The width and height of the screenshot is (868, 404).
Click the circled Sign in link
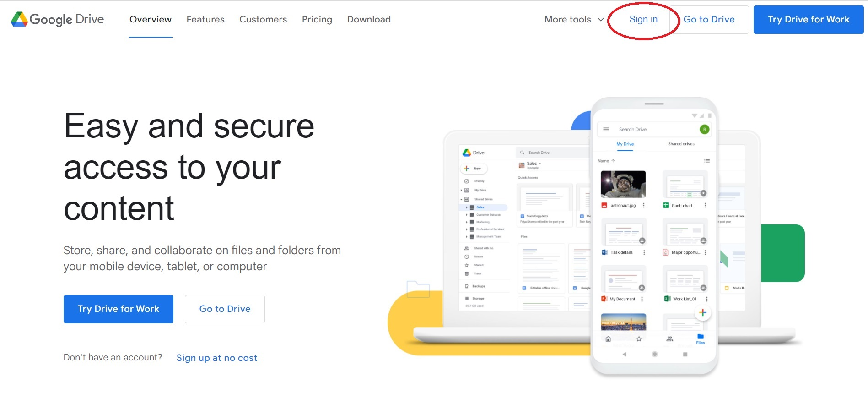click(643, 19)
